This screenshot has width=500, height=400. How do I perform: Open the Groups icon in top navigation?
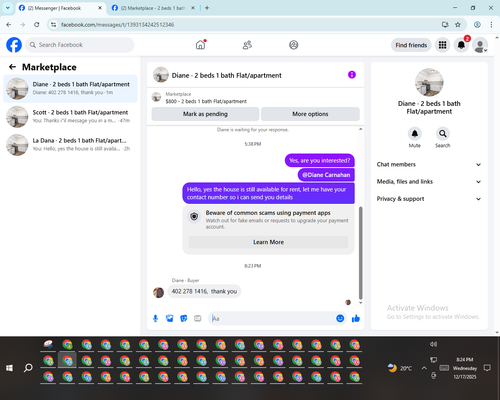coord(294,45)
